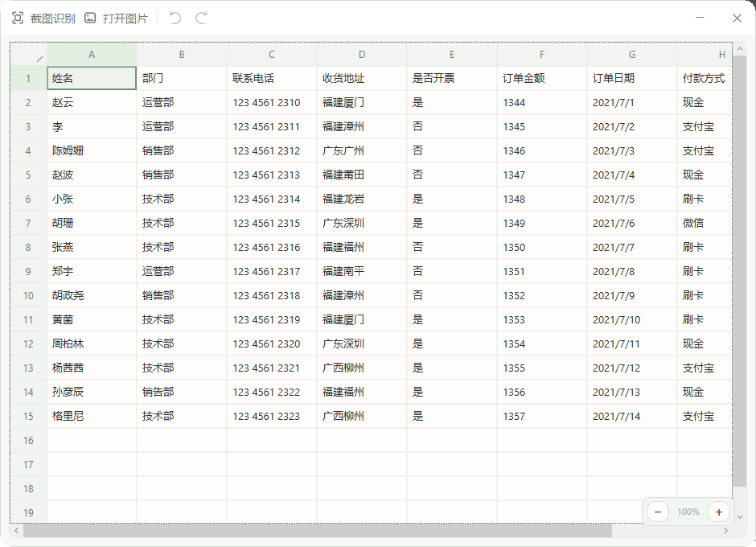Click phone number 123 4561 2310

[272, 102]
